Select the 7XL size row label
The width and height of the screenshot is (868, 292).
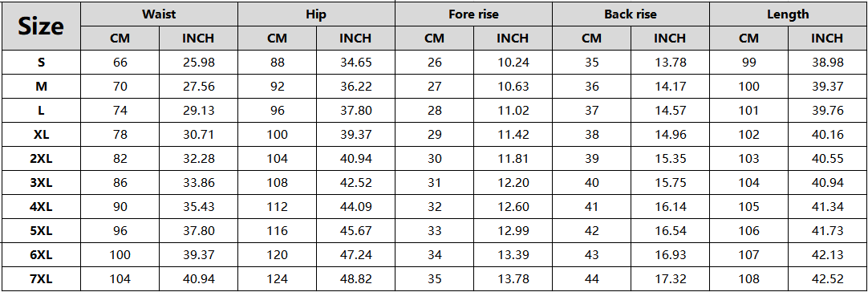click(41, 278)
